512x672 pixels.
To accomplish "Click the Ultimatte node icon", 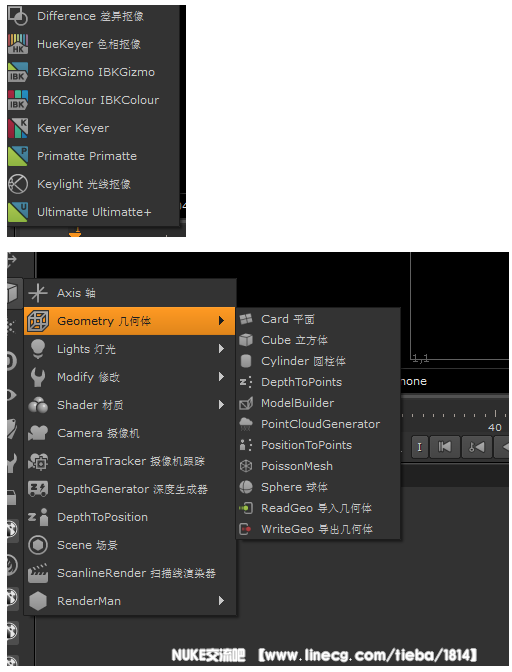I will (18, 212).
